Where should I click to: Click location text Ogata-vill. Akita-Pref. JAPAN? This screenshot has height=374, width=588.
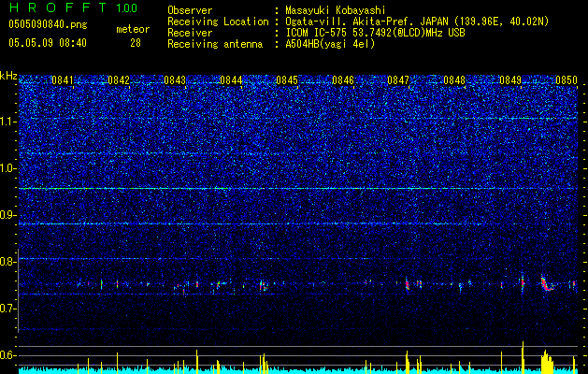[x=366, y=22]
